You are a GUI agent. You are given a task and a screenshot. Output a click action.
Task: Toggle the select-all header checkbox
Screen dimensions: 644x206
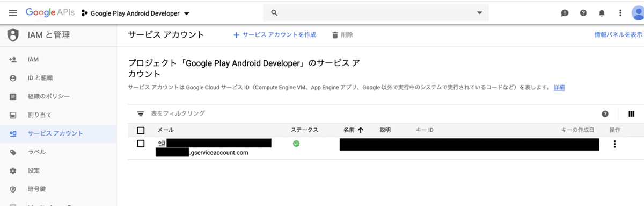(x=141, y=130)
